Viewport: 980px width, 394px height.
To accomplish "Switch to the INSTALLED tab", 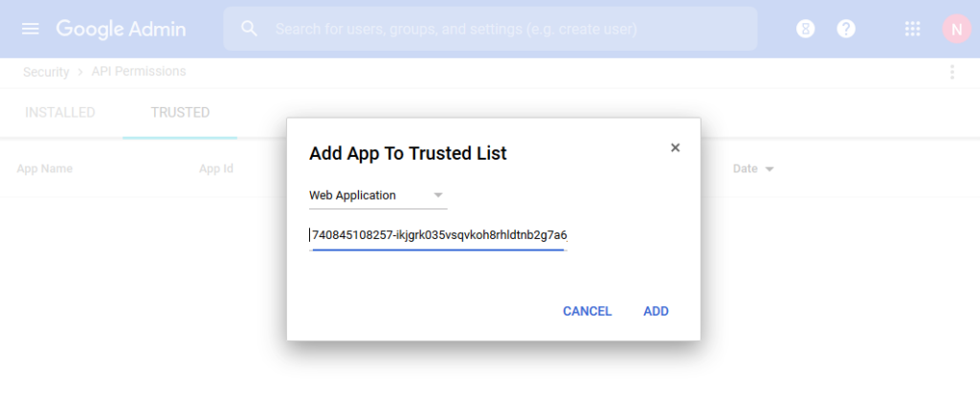I will pos(60,113).
